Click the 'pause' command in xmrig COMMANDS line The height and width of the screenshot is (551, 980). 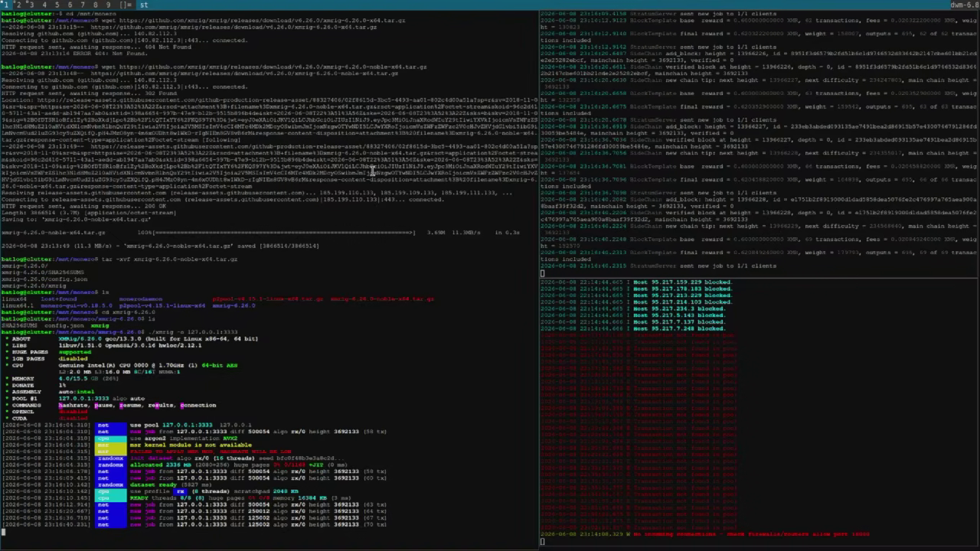pos(103,405)
